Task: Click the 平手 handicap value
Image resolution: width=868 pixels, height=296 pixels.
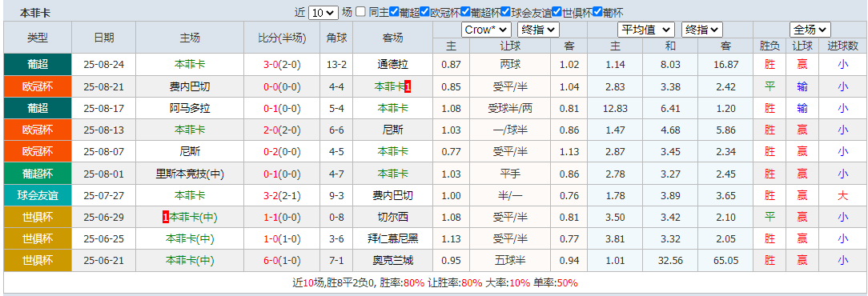Action: point(510,174)
